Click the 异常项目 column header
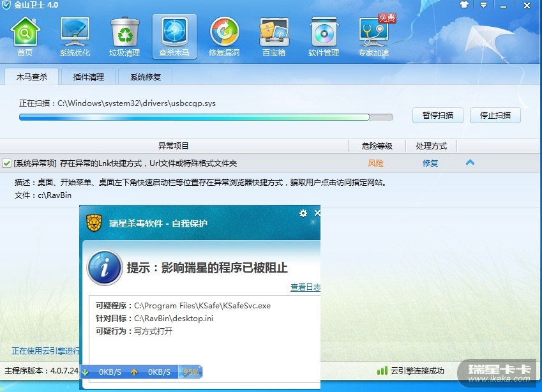 coord(174,146)
